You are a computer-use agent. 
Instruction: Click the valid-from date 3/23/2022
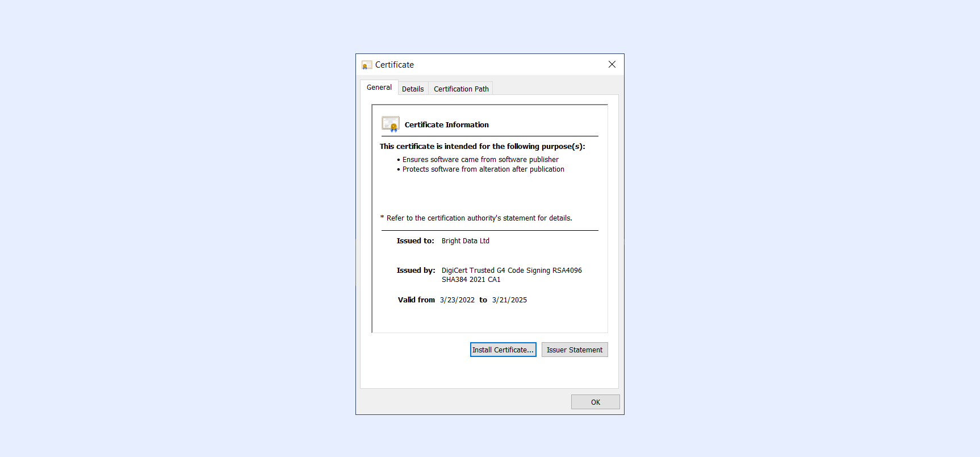[457, 300]
